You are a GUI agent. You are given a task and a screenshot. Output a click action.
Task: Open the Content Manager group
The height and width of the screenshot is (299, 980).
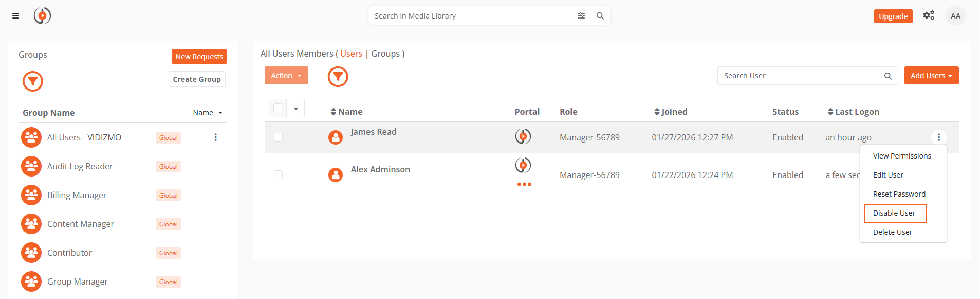click(x=81, y=224)
